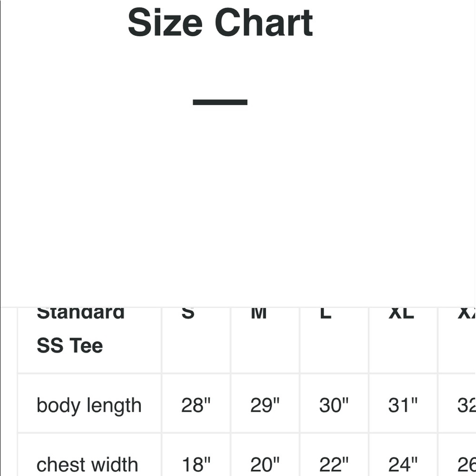Select the 28" body length cell
Viewport: 476px width, 476px height.
[197, 404]
